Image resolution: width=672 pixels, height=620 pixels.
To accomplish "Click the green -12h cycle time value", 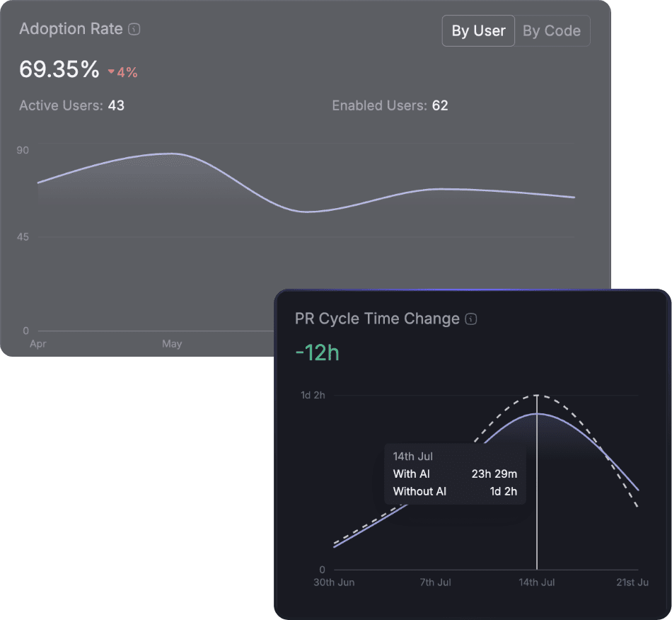I will click(x=317, y=352).
